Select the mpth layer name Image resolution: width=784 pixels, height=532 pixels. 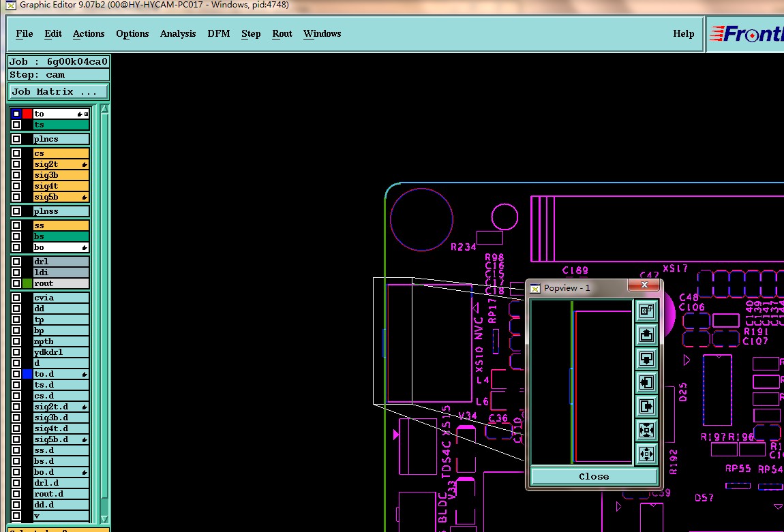click(x=61, y=341)
